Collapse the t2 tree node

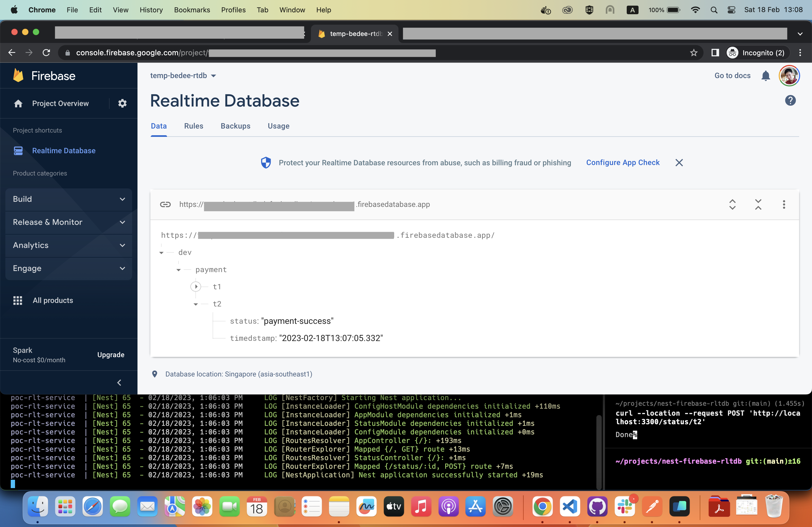(196, 304)
